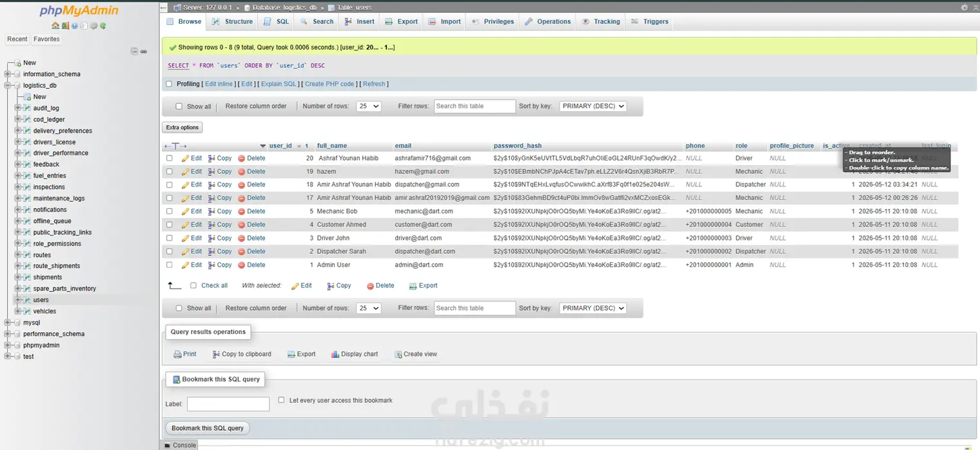Click in the bookmark Label input field
Viewport: 980px width, 450px height.
(x=228, y=404)
